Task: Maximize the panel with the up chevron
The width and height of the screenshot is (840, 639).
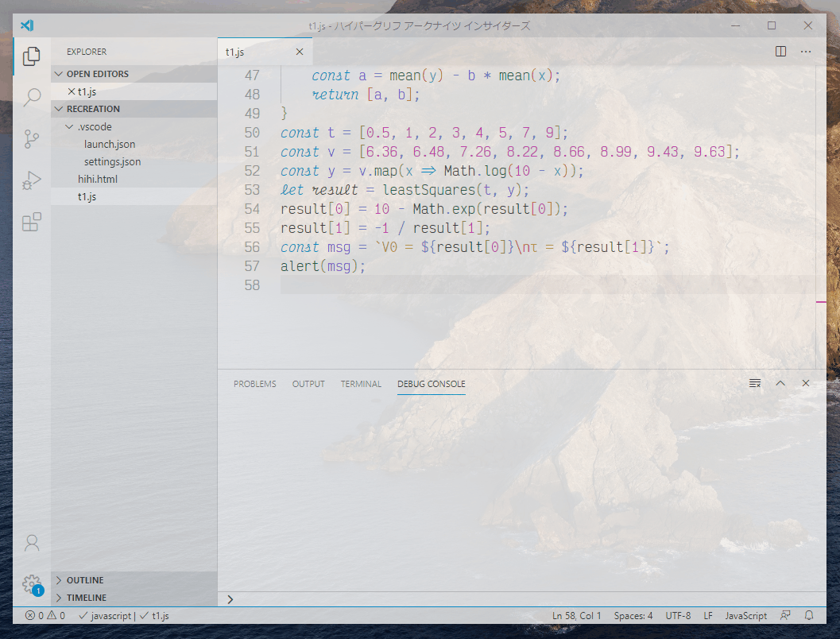Action: pyautogui.click(x=780, y=383)
